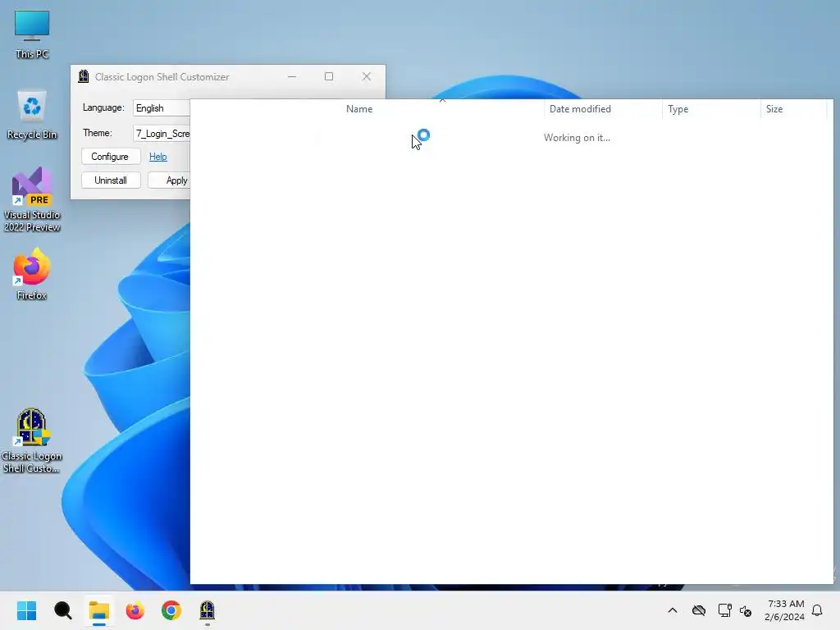Open File Explorer from taskbar
Viewport: 840px width, 630px height.
click(99, 610)
